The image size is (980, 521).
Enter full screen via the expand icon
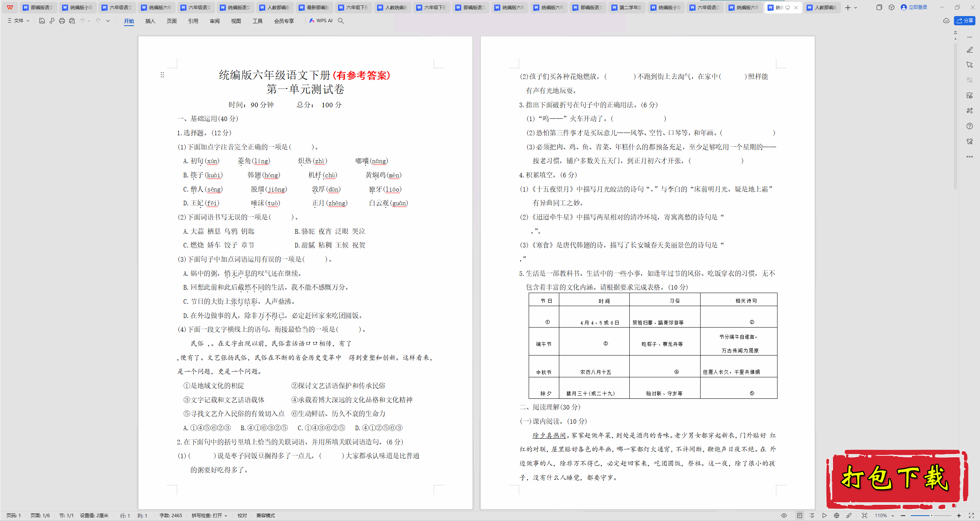(x=971, y=516)
